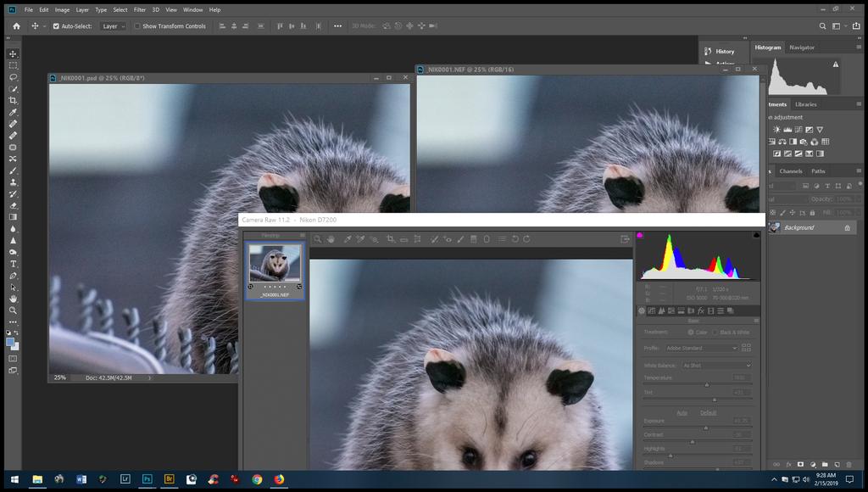Image resolution: width=868 pixels, height=492 pixels.
Task: Select the Black & White treatment radio button
Action: click(715, 333)
